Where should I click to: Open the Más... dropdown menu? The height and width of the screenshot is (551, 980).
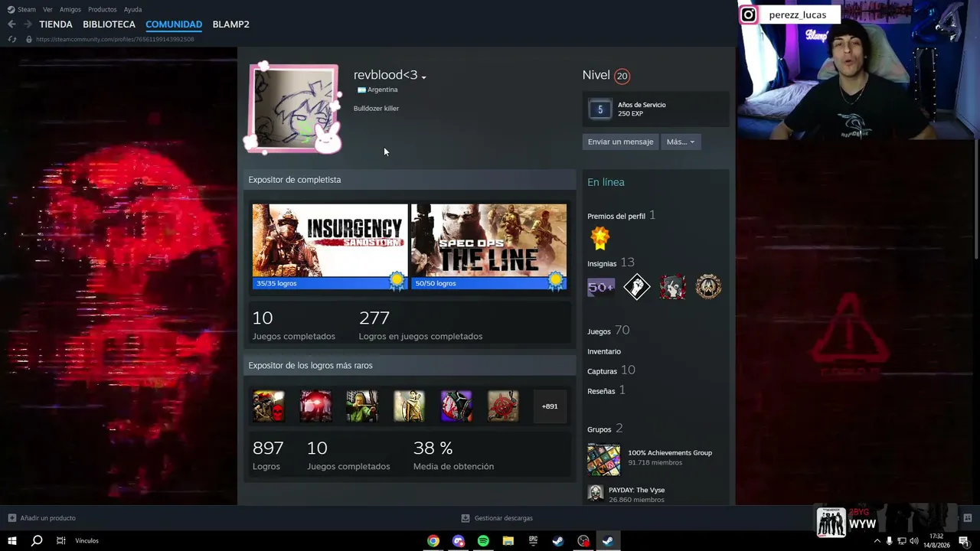tap(681, 142)
